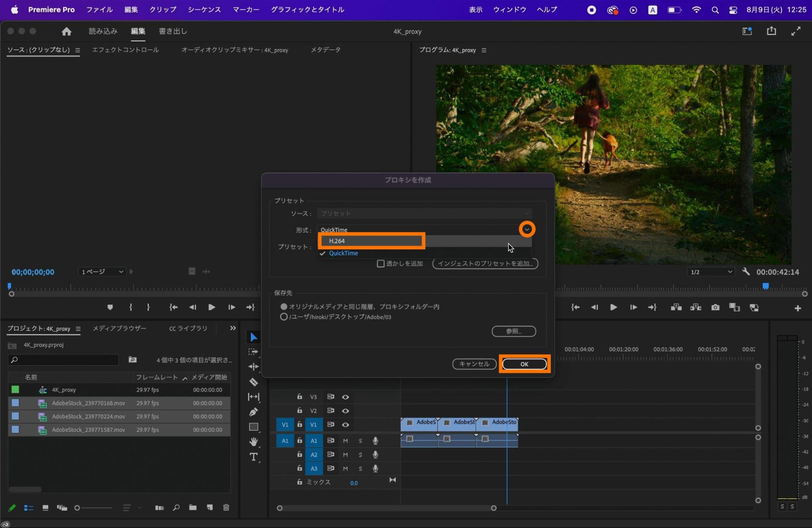812x528 pixels.
Task: Select the Hand tool
Action: point(253,441)
